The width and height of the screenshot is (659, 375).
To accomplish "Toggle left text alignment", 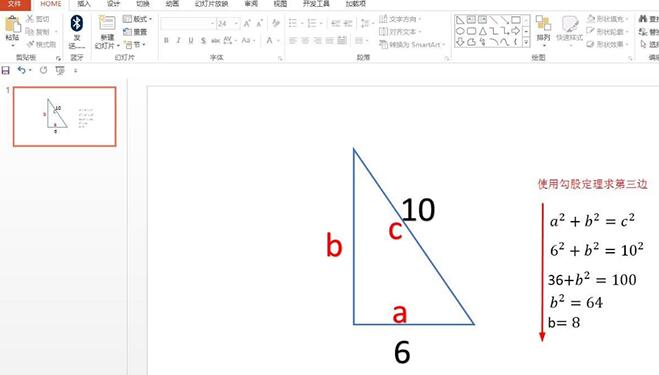I will pos(293,40).
